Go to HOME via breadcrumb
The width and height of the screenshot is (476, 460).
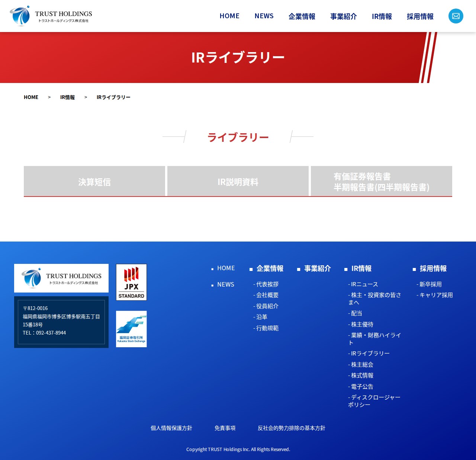point(31,97)
